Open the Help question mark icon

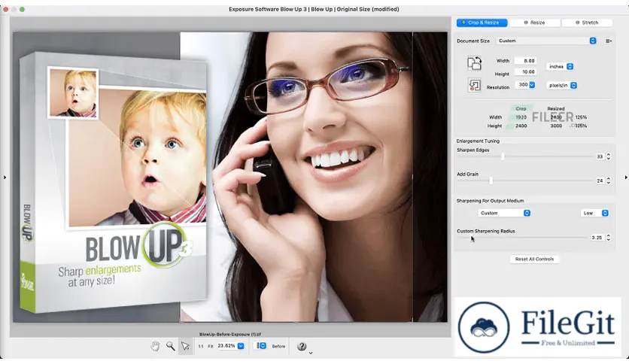click(302, 346)
